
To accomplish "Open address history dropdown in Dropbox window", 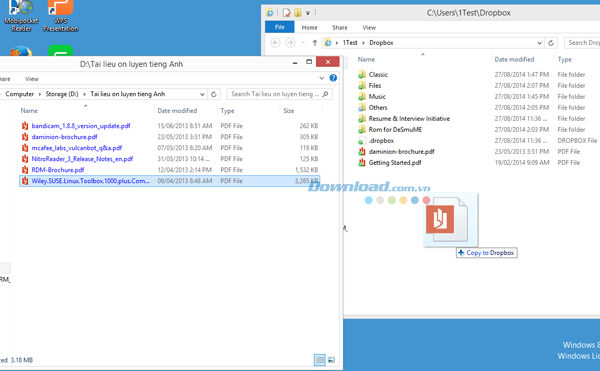I will 539,43.
